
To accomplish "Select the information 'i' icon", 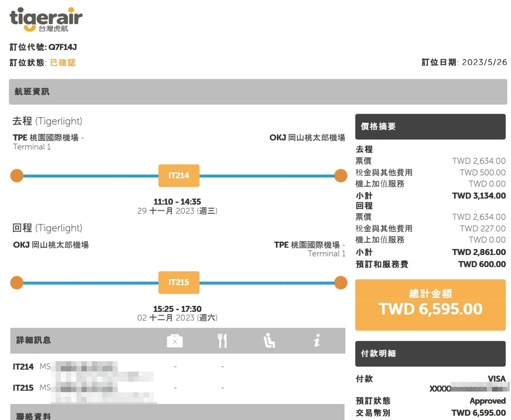I will click(x=317, y=341).
